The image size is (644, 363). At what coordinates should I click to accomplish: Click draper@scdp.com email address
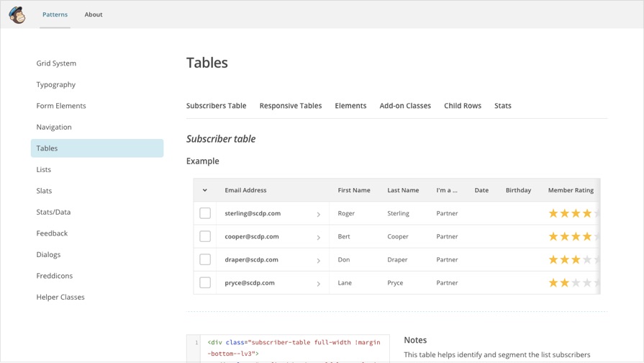click(x=251, y=259)
